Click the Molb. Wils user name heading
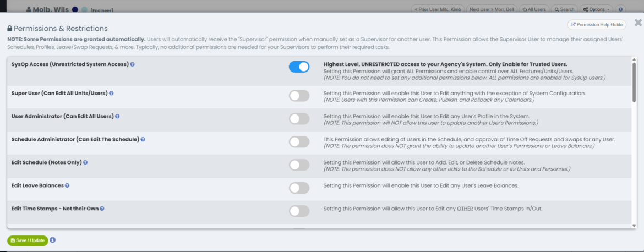This screenshot has width=644, height=252. 50,9
